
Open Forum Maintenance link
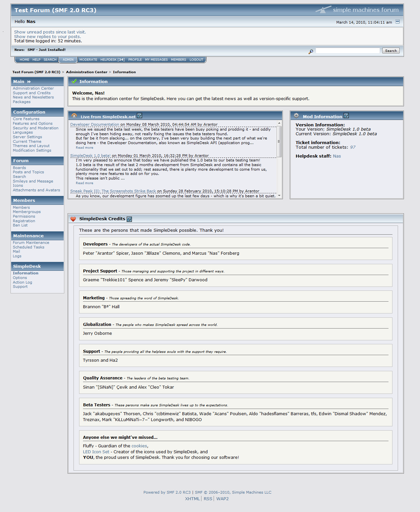coord(31,243)
